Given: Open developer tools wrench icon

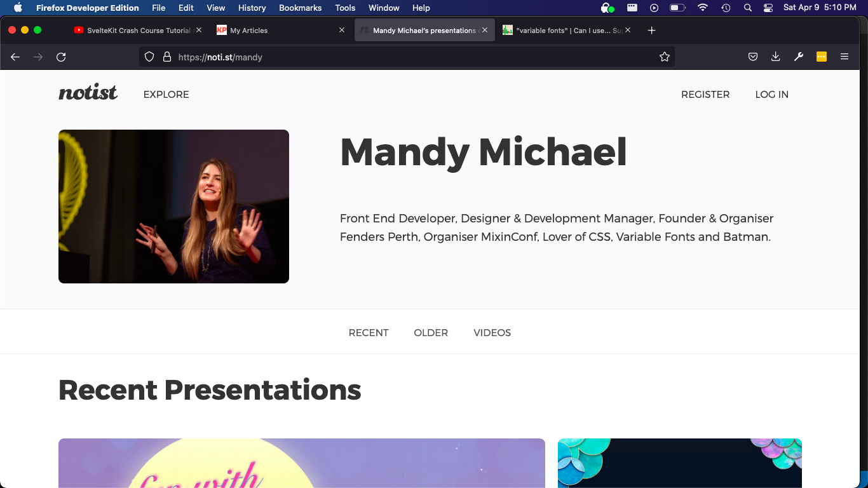Looking at the screenshot, I should pos(799,57).
